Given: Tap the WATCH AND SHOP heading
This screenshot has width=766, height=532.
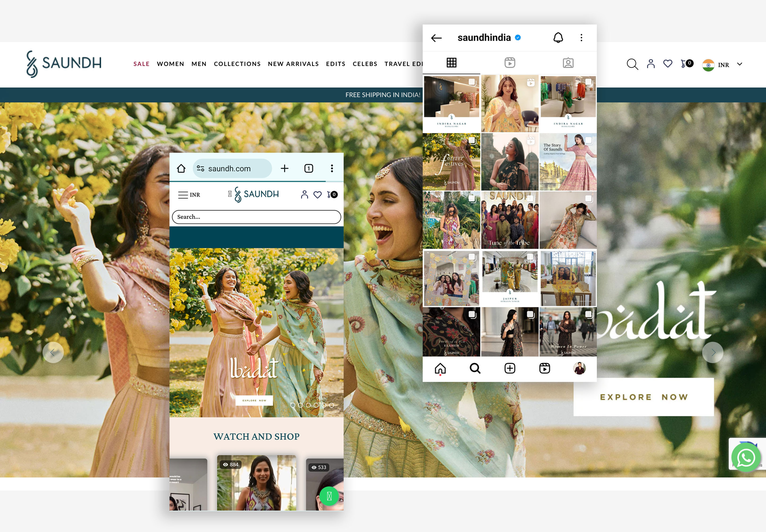Looking at the screenshot, I should coord(256,437).
